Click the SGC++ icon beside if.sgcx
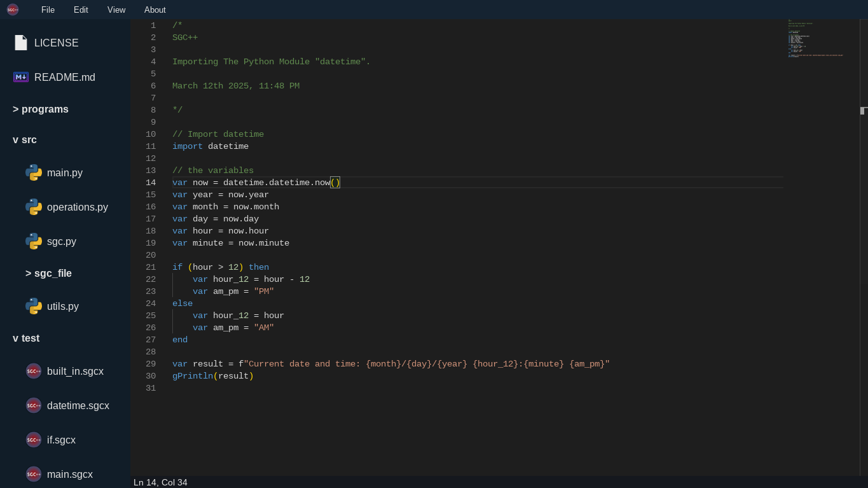Image resolution: width=868 pixels, height=488 pixels. click(34, 440)
